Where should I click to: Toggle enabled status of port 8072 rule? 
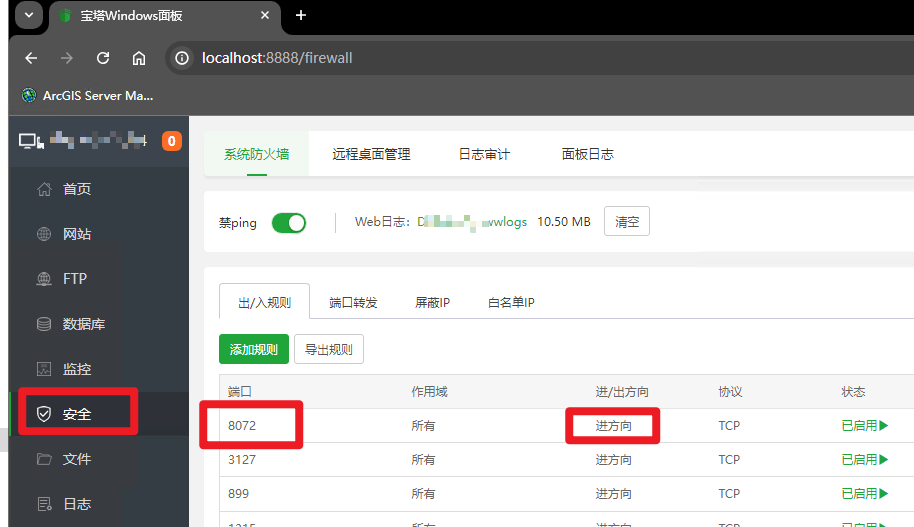pos(865,425)
